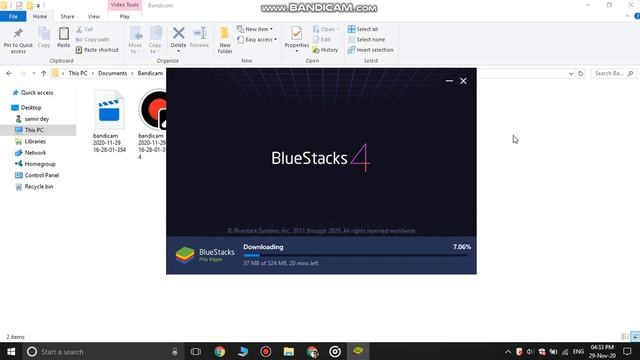Click History in Open group
Image resolution: width=640 pixels, height=360 pixels.
point(325,50)
